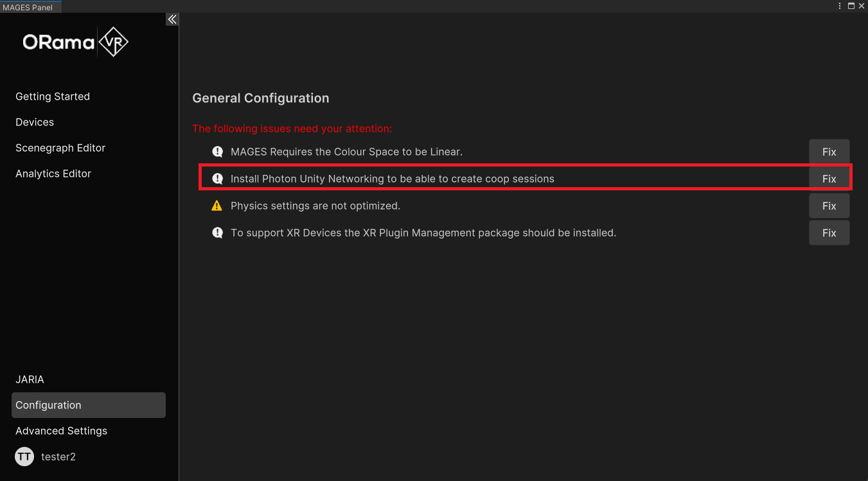The width and height of the screenshot is (868, 481).
Task: Open Advanced Settings
Action: coord(61,431)
